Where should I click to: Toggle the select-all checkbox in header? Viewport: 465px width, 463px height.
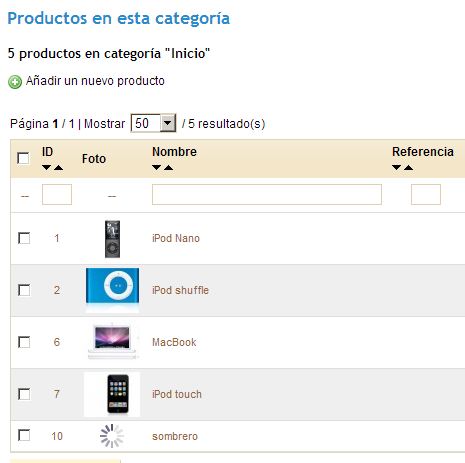coord(23,158)
